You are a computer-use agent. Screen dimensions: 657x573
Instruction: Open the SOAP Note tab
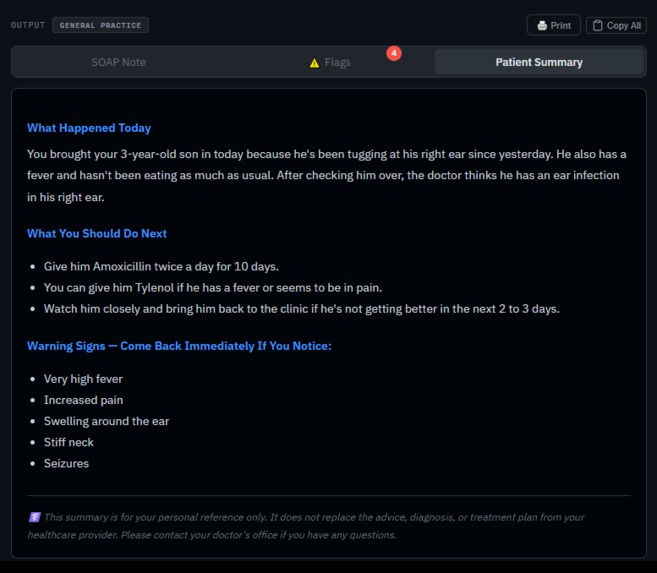point(119,62)
